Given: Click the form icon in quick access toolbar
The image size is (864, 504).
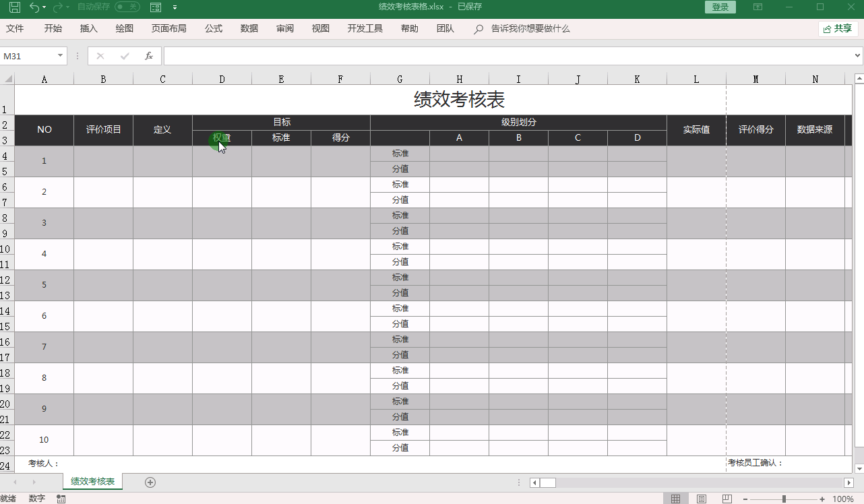Looking at the screenshot, I should [156, 7].
